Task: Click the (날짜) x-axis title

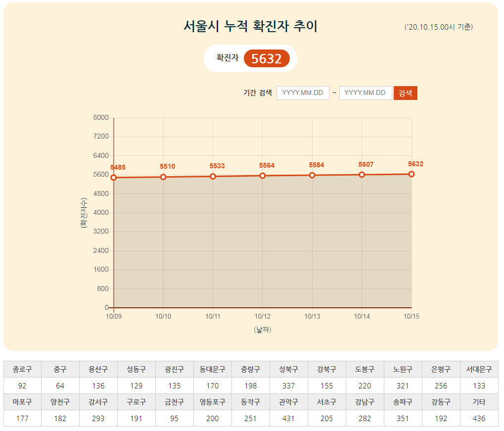Action: pos(263,330)
